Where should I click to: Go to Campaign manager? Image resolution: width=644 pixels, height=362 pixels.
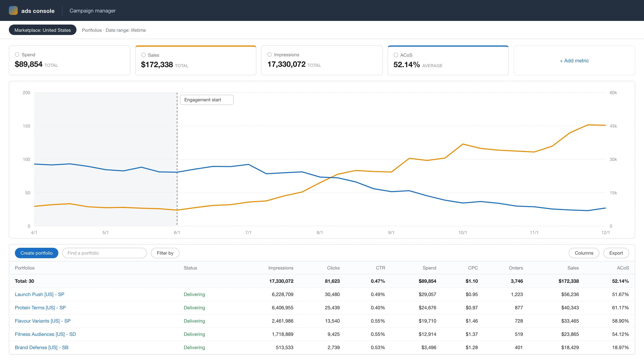click(x=93, y=11)
